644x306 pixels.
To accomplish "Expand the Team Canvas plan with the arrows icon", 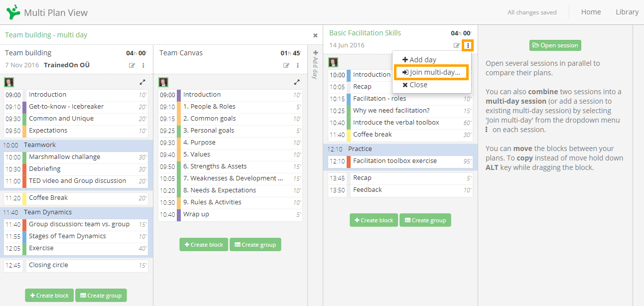I will click(x=297, y=82).
